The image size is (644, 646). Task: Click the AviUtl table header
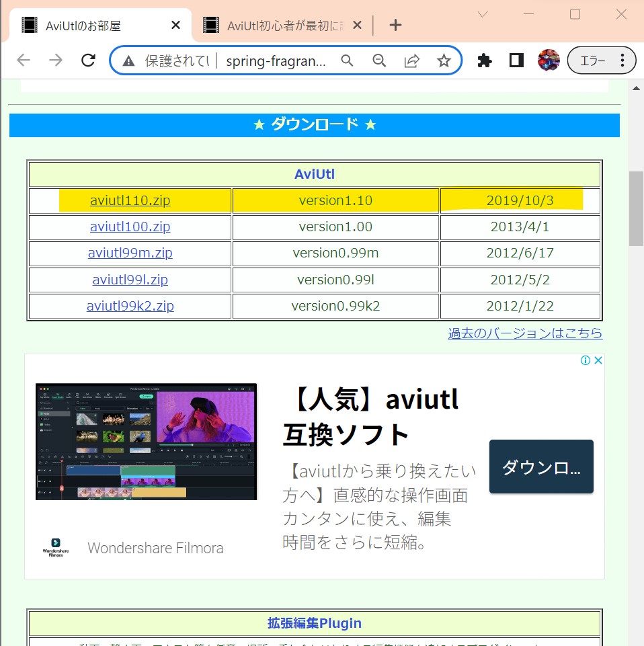pos(315,174)
